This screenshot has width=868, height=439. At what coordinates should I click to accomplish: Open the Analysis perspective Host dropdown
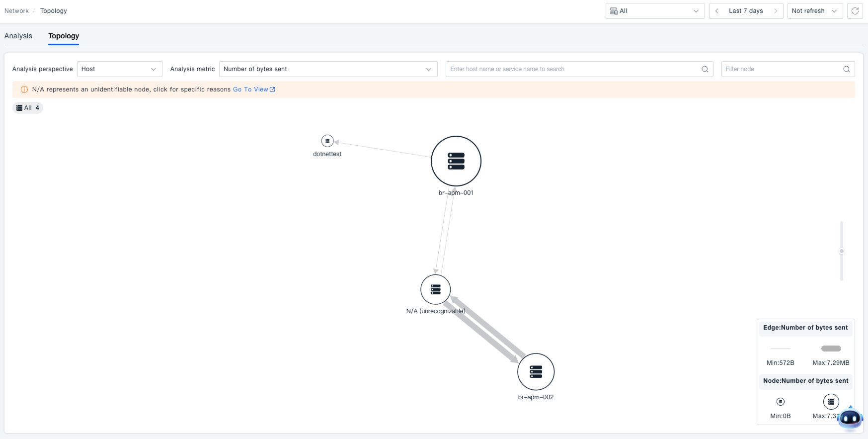[x=119, y=69]
